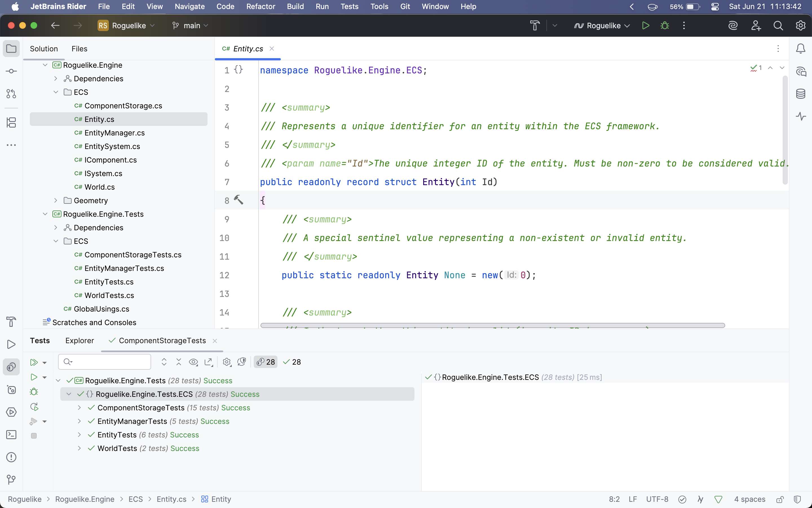Open the Problems tool window
The image size is (812, 508).
(11, 457)
